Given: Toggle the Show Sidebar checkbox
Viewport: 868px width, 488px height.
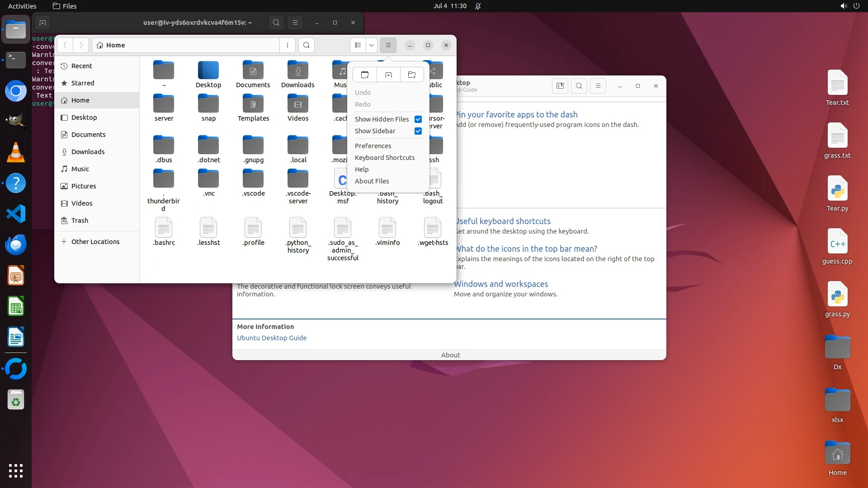Looking at the screenshot, I should (418, 131).
